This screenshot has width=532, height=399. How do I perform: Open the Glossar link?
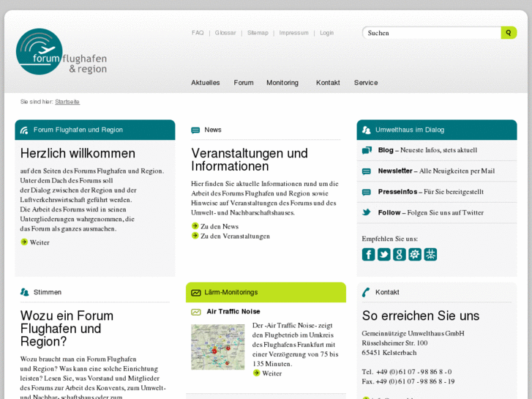[x=225, y=33]
